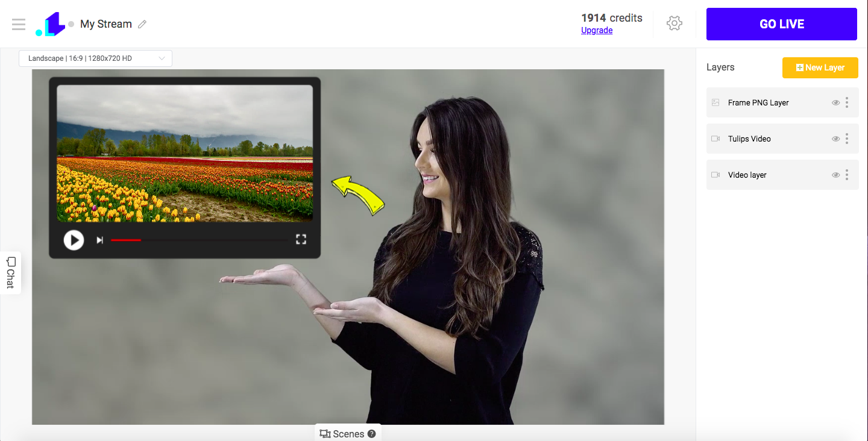Click the My Stream title
The height and width of the screenshot is (441, 868).
(x=106, y=24)
